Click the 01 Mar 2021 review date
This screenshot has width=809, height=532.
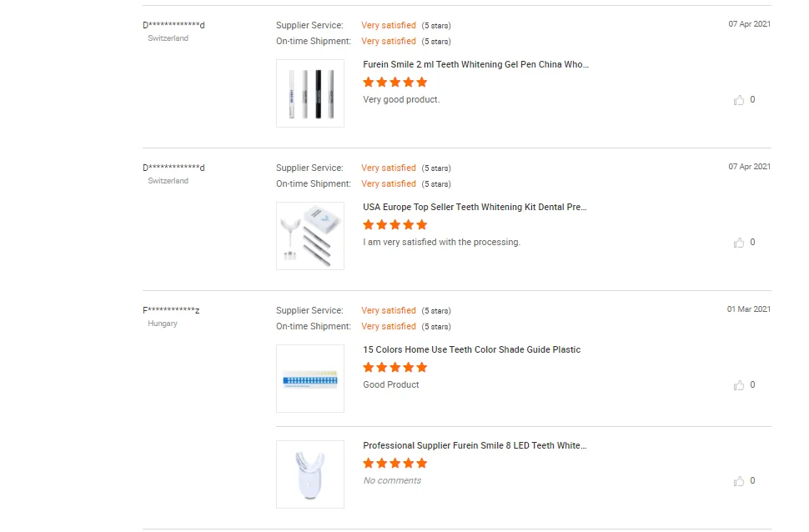click(x=748, y=309)
